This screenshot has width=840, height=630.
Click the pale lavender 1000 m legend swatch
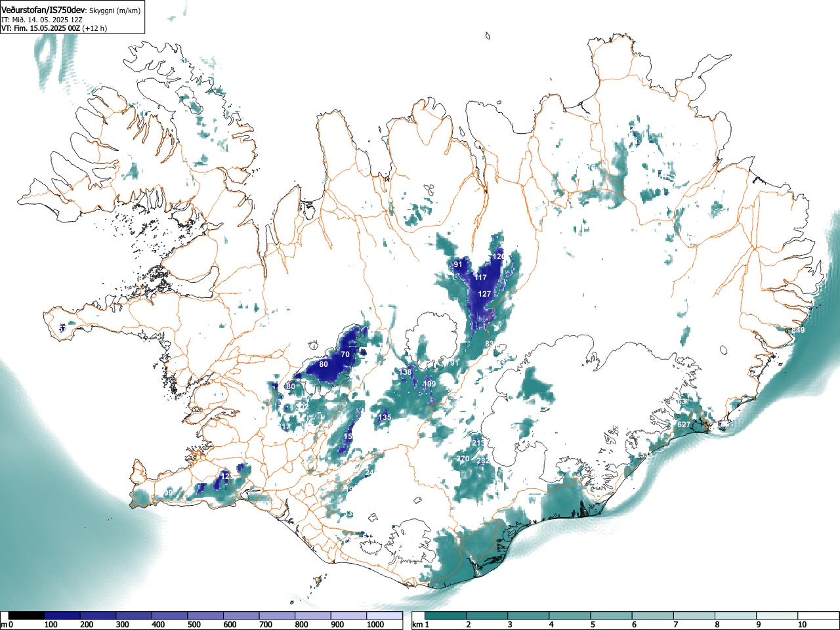(x=385, y=616)
